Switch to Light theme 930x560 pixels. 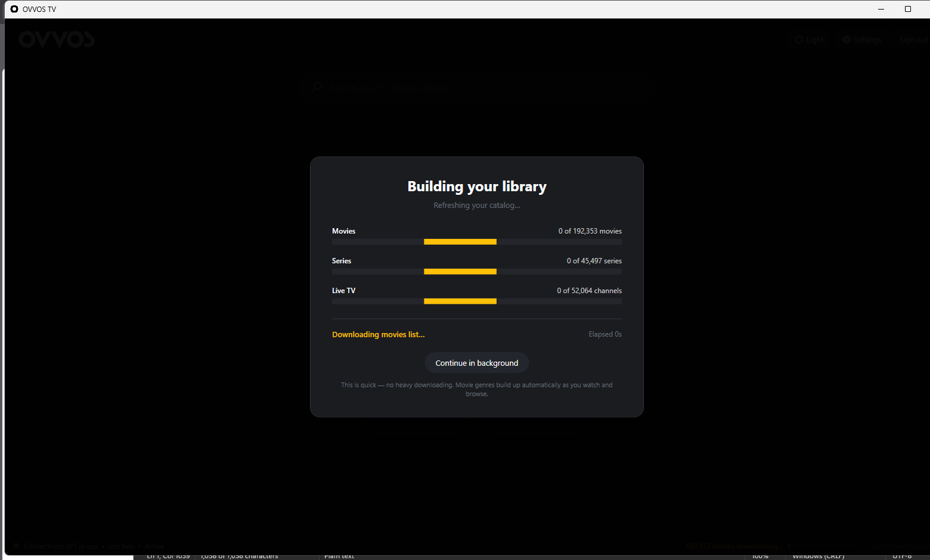pyautogui.click(x=809, y=39)
